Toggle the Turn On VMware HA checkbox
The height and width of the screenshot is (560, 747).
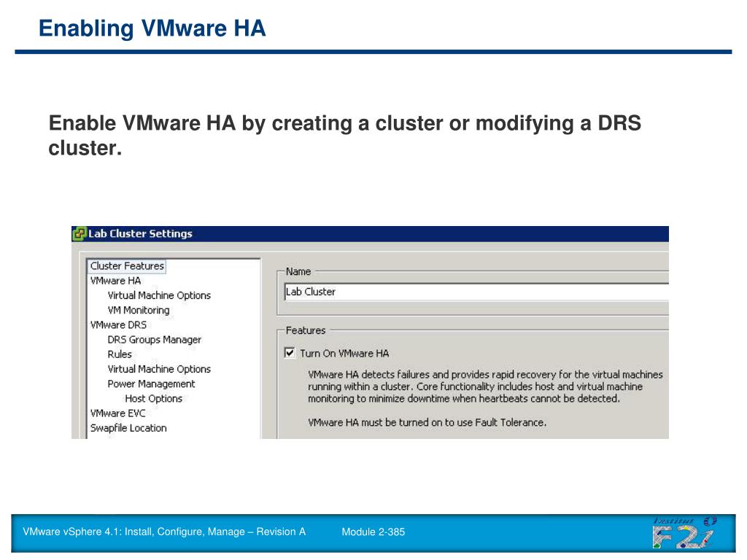290,353
